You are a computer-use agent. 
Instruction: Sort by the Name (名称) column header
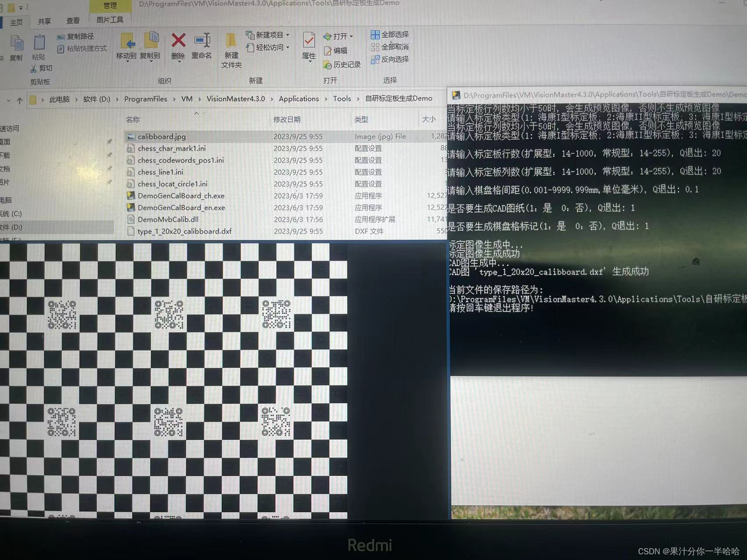click(133, 119)
